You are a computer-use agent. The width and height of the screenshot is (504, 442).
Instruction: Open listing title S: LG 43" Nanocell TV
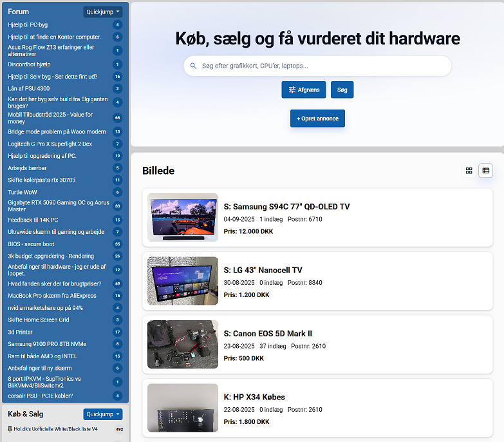263,270
